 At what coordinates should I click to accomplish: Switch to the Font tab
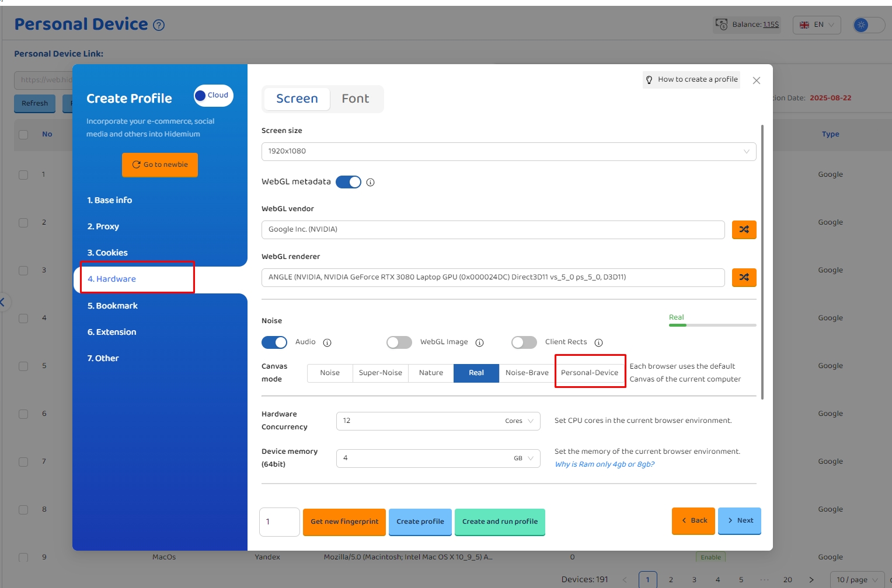click(x=355, y=99)
